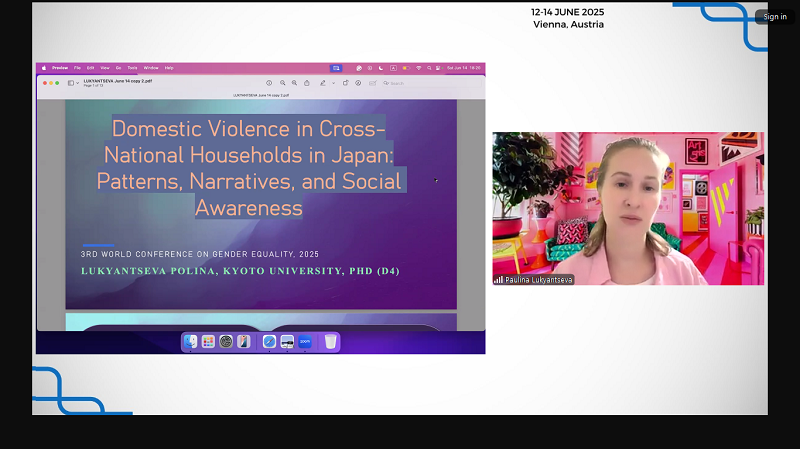Expand the sidebar view options chevron
The image size is (800, 449).
79,83
